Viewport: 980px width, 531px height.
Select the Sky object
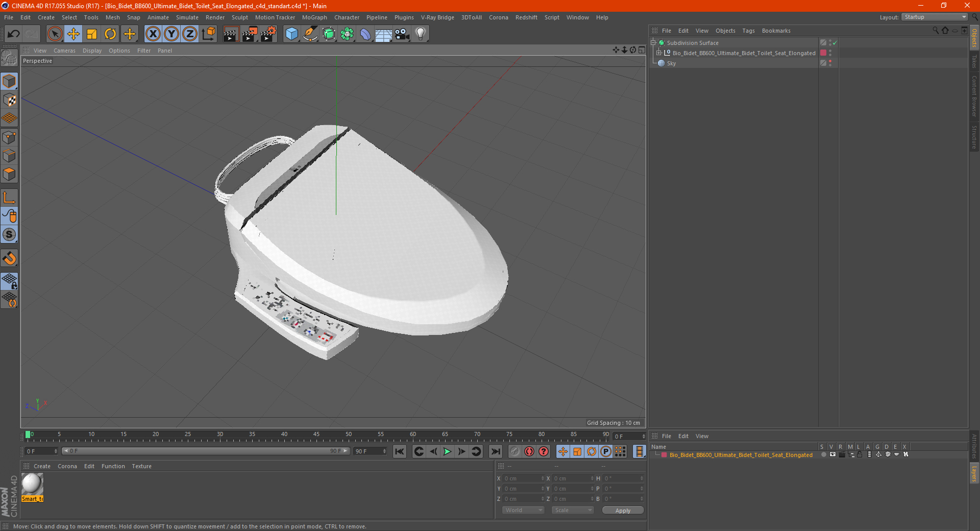(671, 63)
